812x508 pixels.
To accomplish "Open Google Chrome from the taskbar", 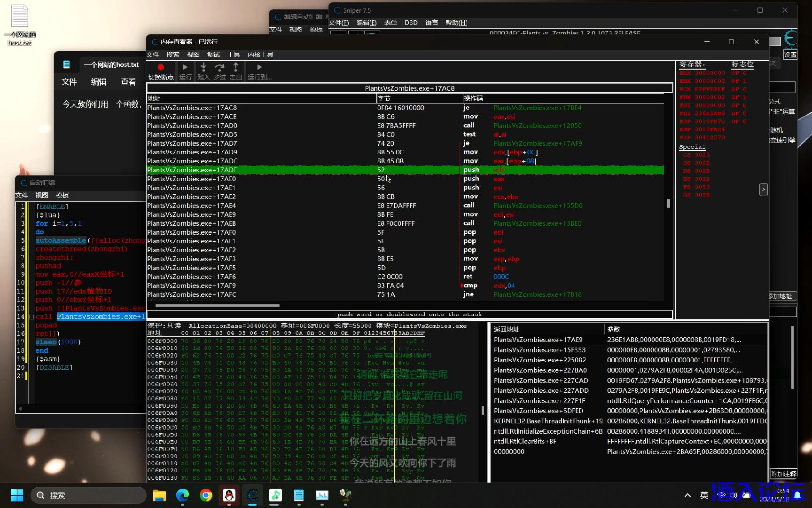I will click(206, 495).
